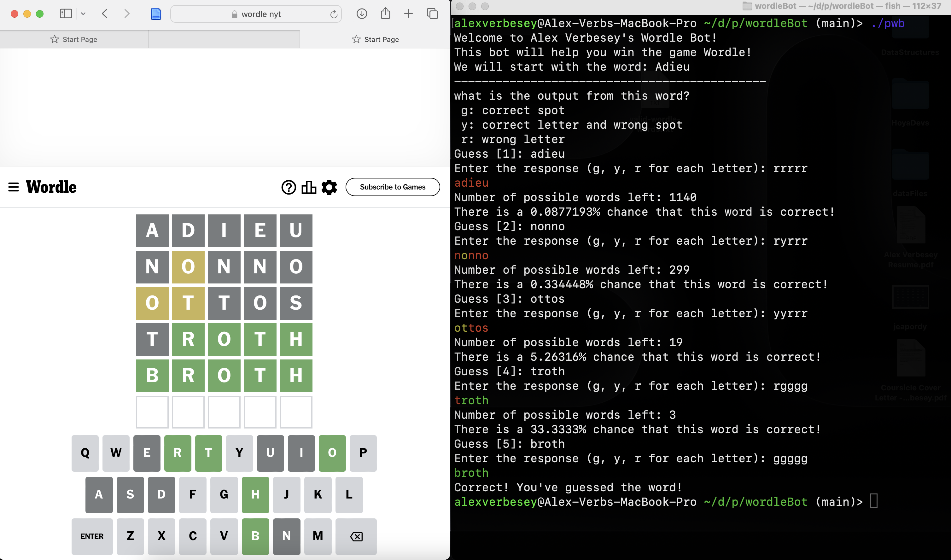Click the yellow O tile in NONNO row
Image resolution: width=951 pixels, height=560 pixels.
[x=188, y=267]
